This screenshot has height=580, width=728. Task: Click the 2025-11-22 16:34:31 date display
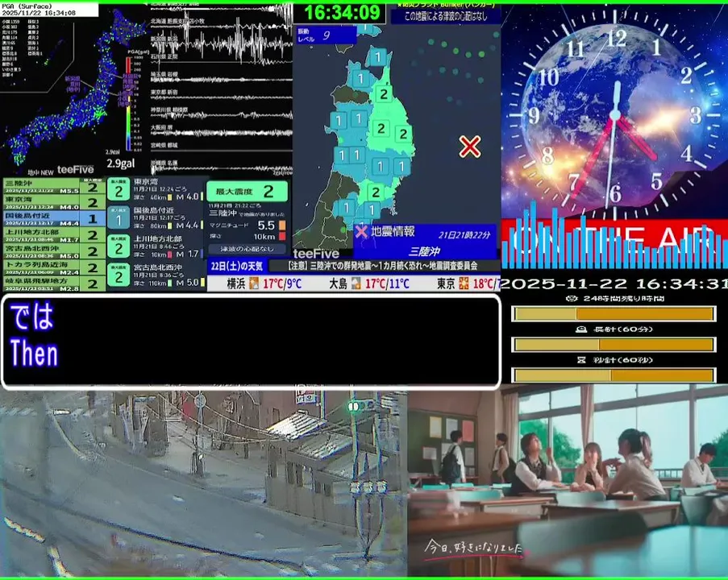point(614,284)
